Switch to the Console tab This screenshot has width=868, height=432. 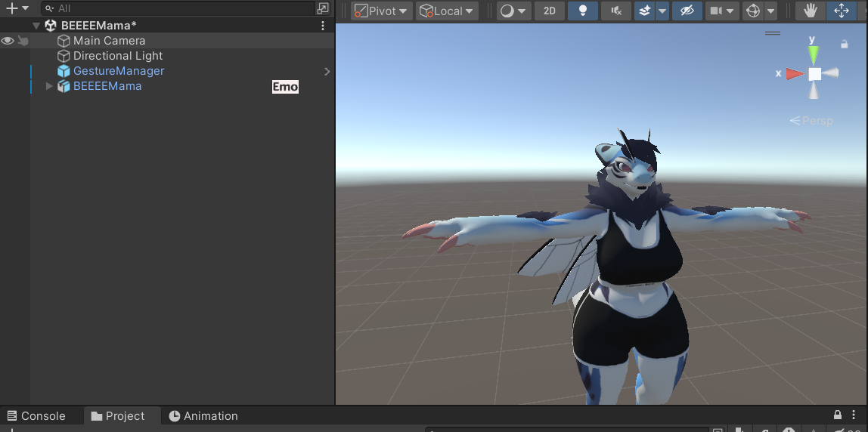(36, 416)
